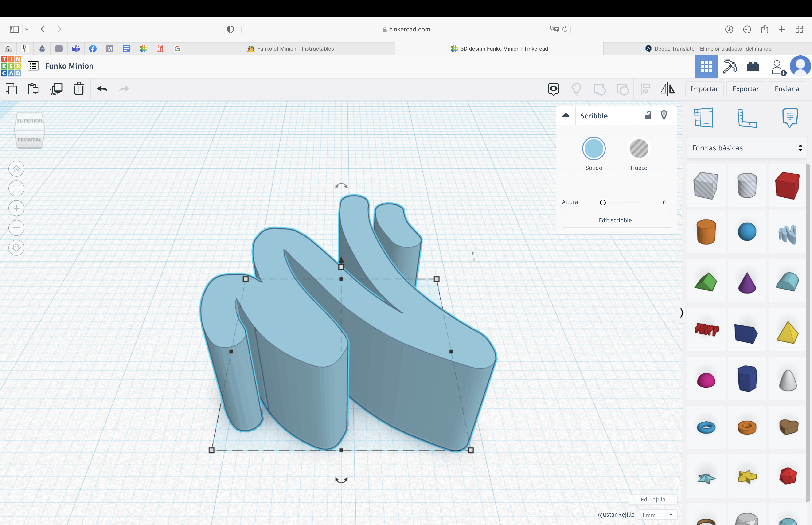Click Safari share icon
Screen dimensions: 812x525
coord(764,29)
